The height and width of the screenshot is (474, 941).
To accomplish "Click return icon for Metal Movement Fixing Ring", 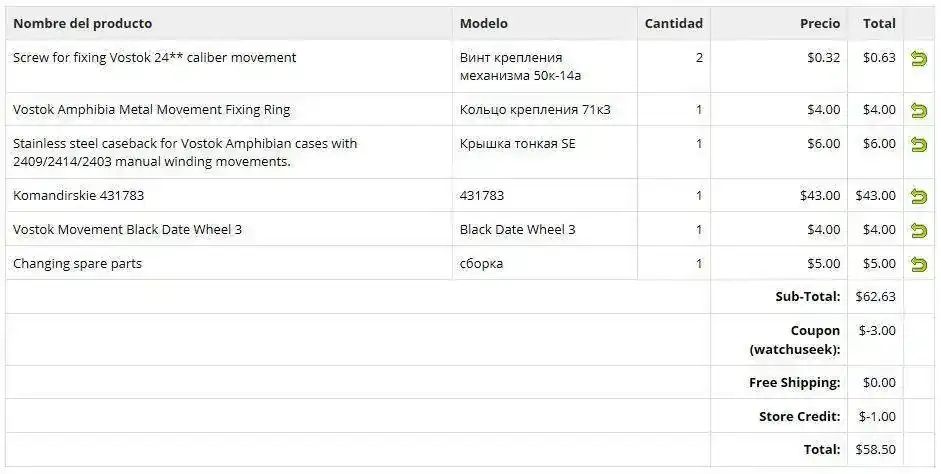I will [x=918, y=110].
